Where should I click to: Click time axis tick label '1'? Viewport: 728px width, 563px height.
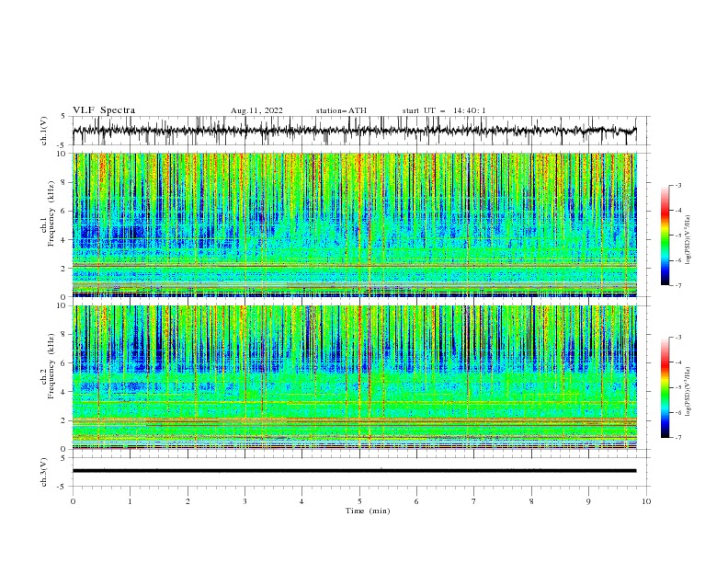pos(130,501)
